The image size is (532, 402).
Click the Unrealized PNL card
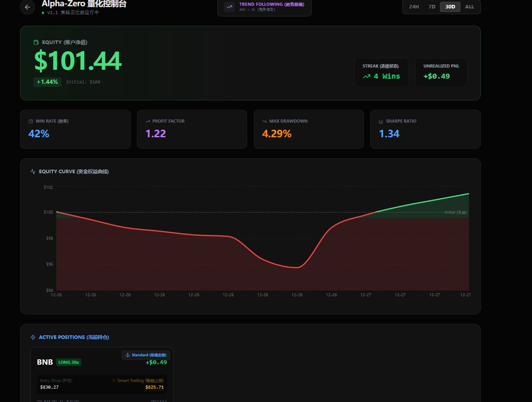click(441, 72)
